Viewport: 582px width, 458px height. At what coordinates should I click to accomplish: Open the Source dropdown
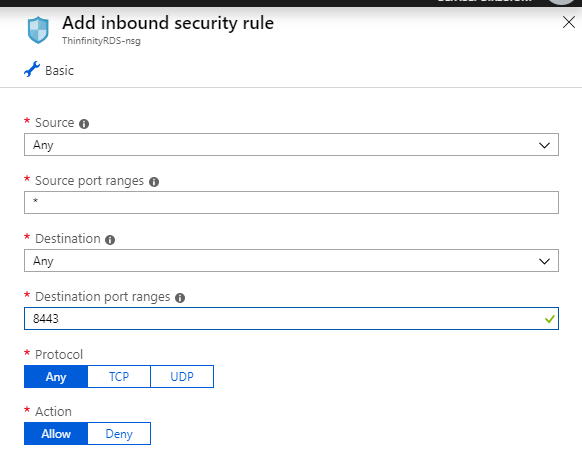click(x=291, y=145)
